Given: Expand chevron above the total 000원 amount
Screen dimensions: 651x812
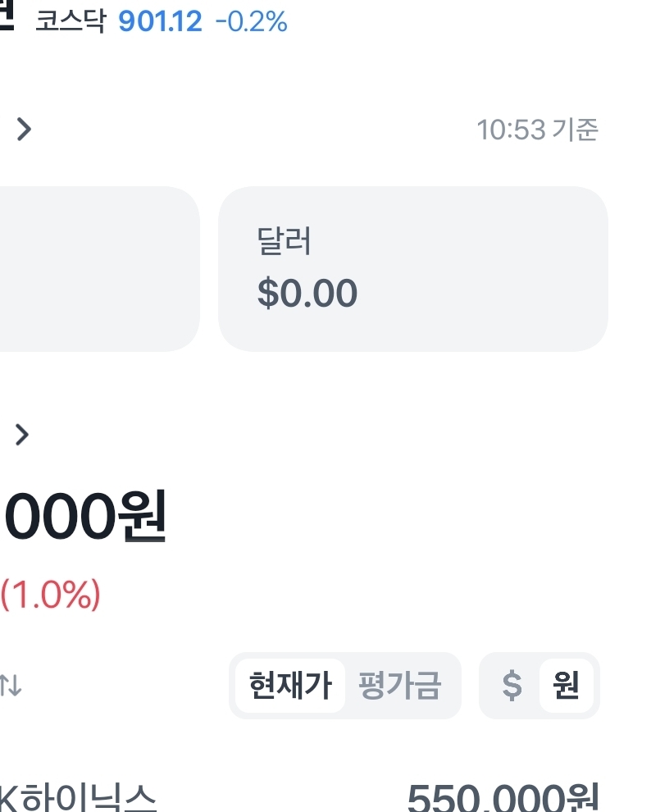Looking at the screenshot, I should (22, 435).
